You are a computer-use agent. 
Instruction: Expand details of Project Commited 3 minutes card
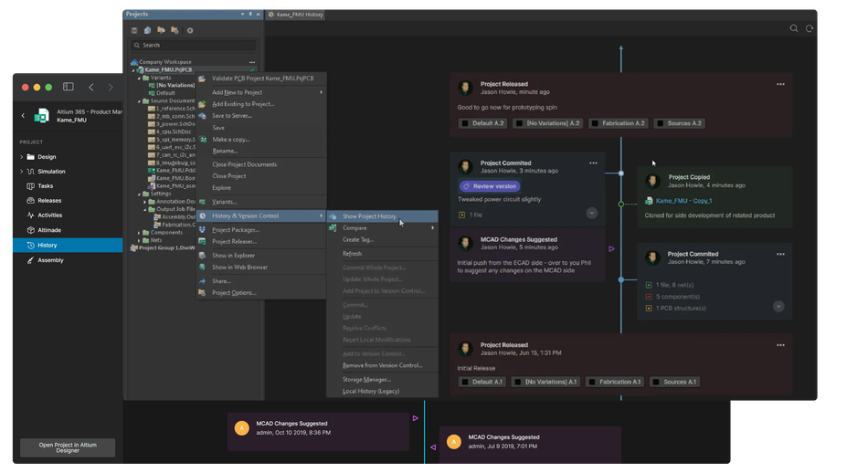click(592, 213)
